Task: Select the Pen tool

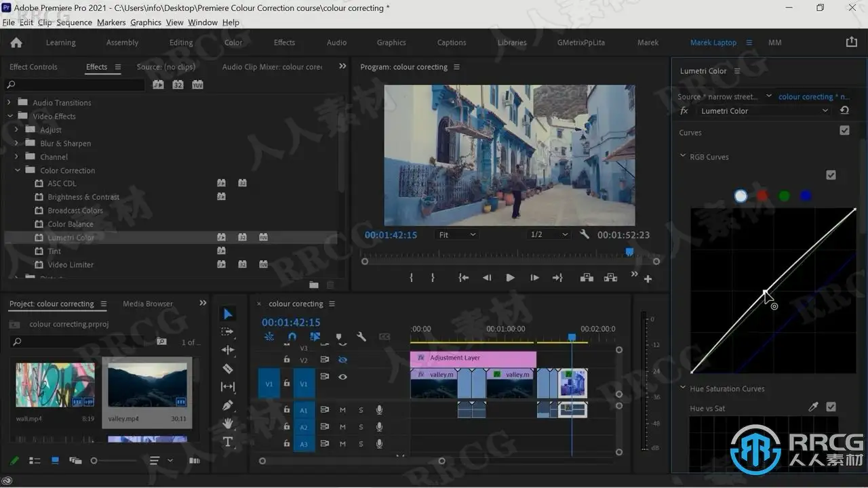Action: 228,405
